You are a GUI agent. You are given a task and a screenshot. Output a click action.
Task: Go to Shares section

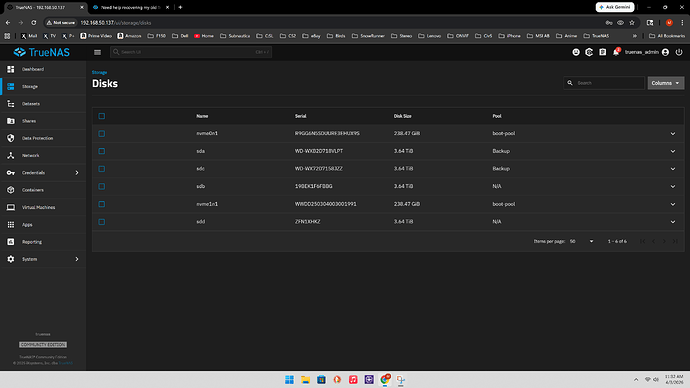point(43,121)
